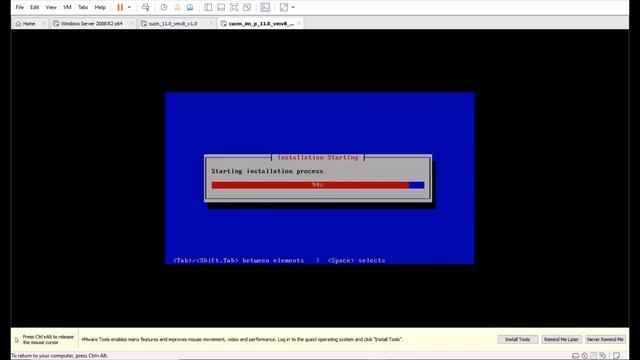The width and height of the screenshot is (640, 360).
Task: Close the cucm_11.0_vmv8_v1.0 tab
Action: (211, 24)
